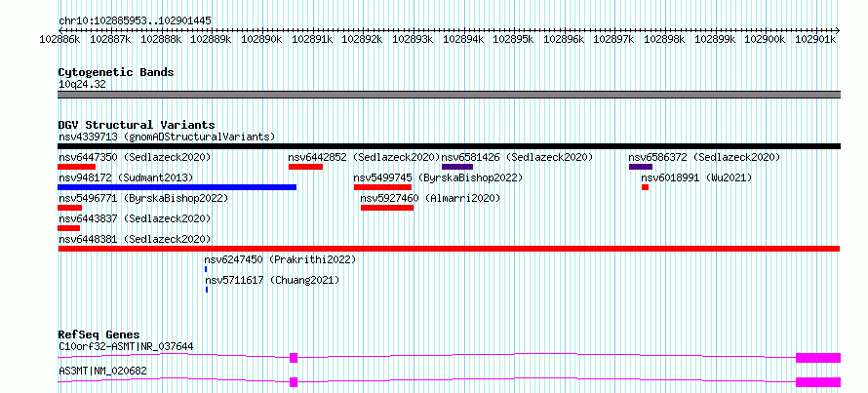
Task: Click the small exon box on C10orf32-ASMT track
Action: (x=294, y=358)
